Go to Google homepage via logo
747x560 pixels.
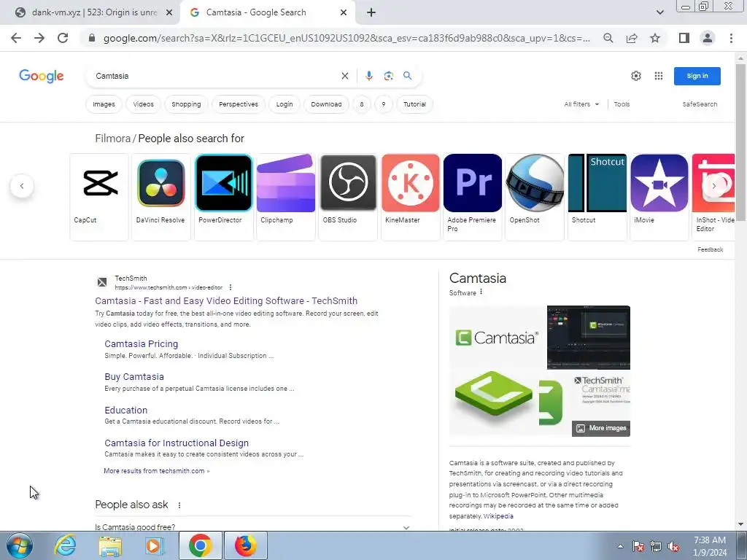[x=42, y=76]
